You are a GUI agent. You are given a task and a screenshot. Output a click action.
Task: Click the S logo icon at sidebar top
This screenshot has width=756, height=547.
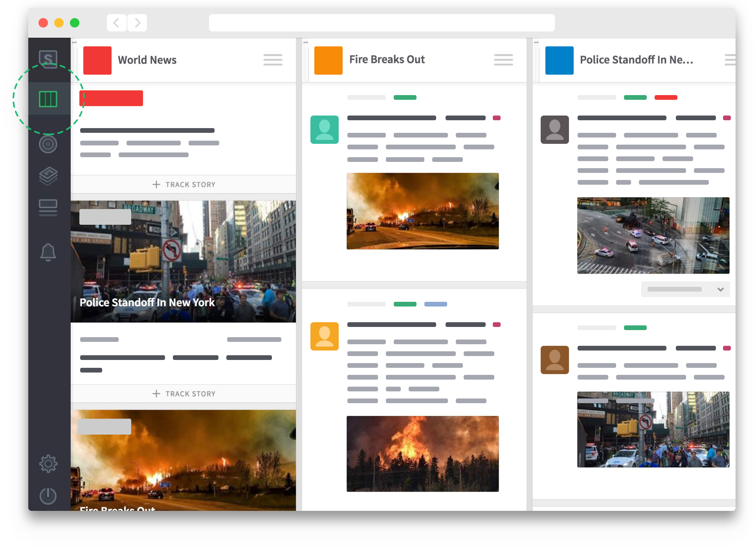(48, 59)
